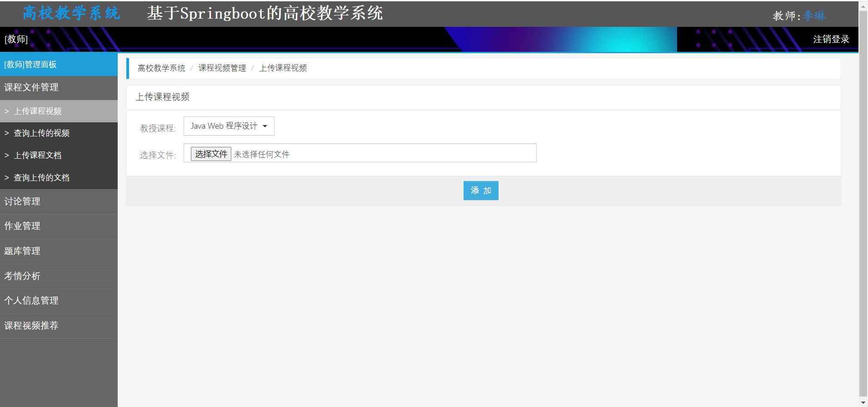Open the teacher name 李琳 link

[814, 16]
